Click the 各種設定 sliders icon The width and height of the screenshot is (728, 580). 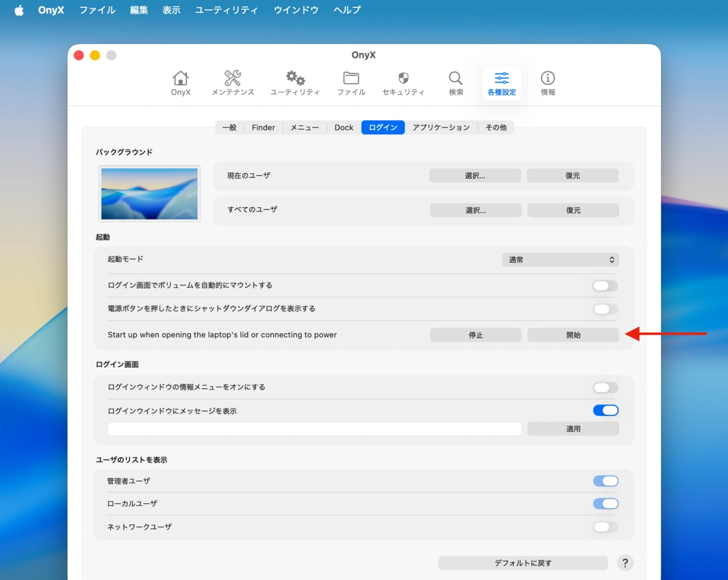(501, 83)
